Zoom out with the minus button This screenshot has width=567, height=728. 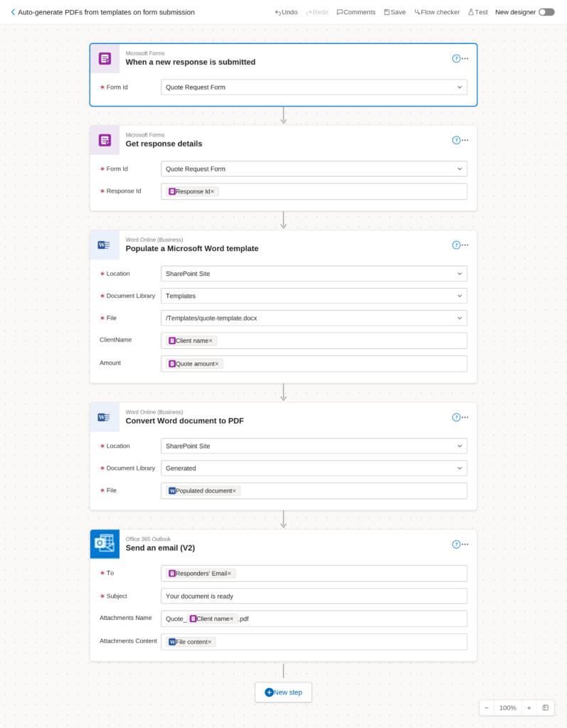point(487,708)
